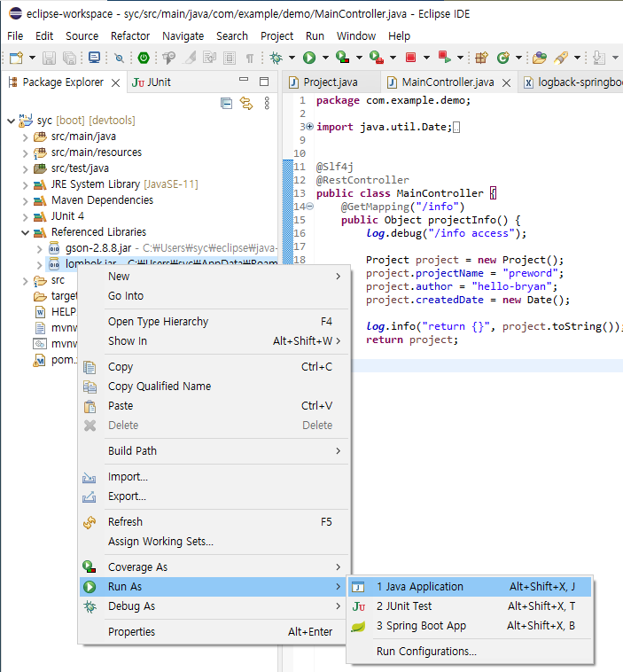Maximize the Package Explorer panel
The image size is (623, 672).
pos(264,82)
